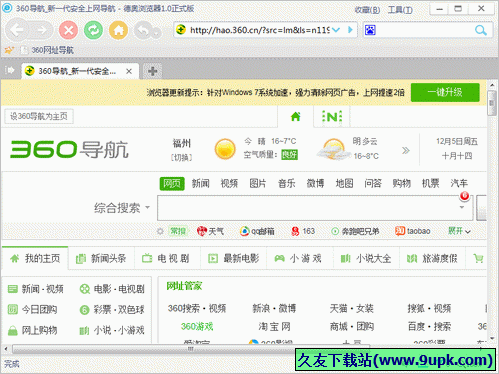Open 新闻·视频 in left sidebar

[x=36, y=289]
